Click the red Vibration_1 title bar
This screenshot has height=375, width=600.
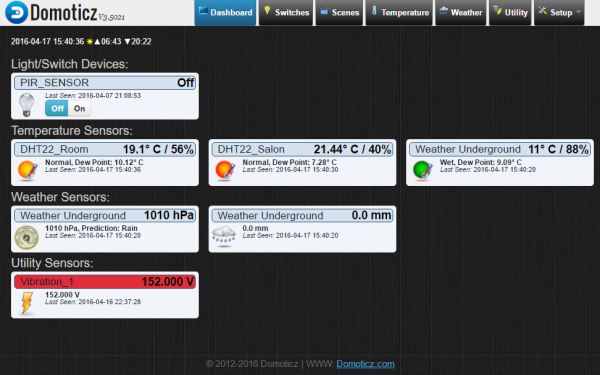[x=105, y=282]
